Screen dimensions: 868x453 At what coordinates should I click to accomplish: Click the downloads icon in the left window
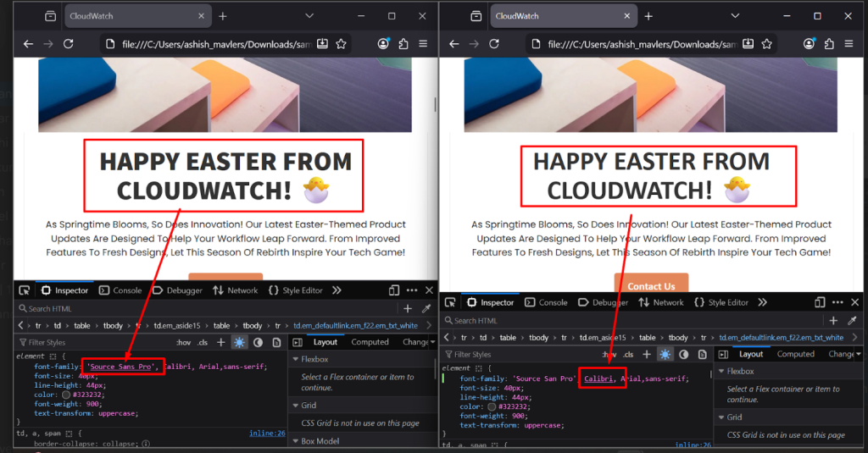click(322, 44)
